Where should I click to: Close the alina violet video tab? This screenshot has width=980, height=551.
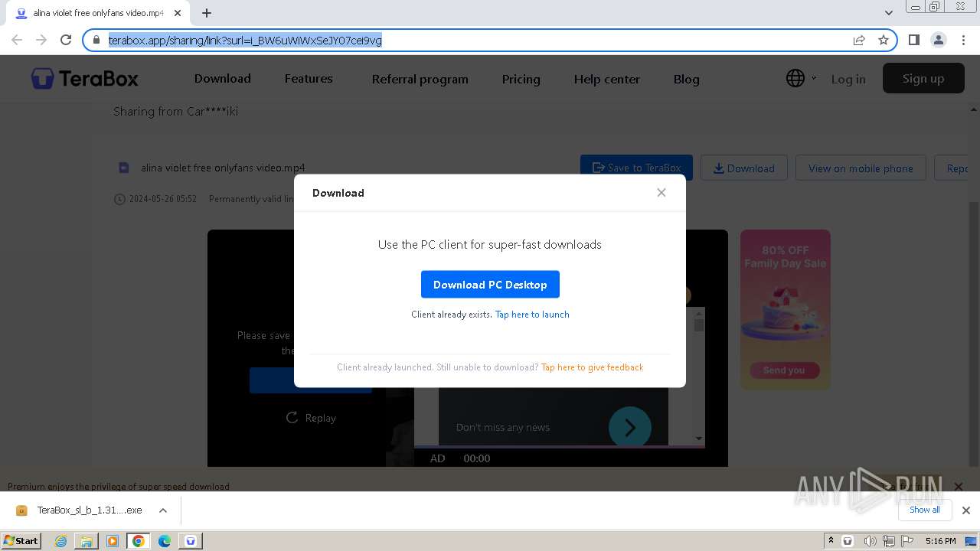(x=177, y=13)
